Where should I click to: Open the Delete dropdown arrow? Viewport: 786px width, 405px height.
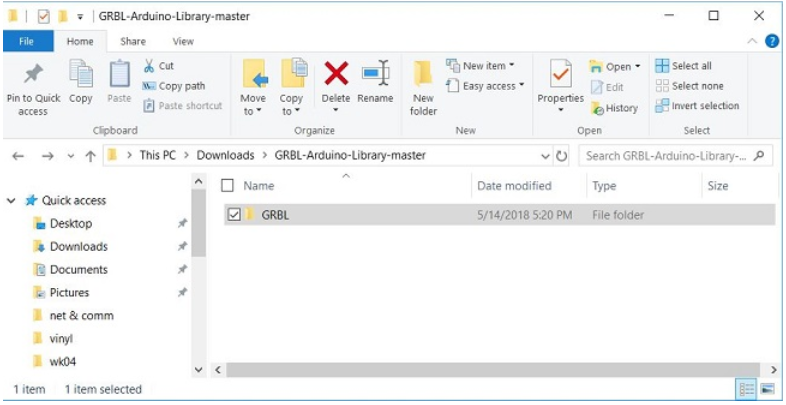[x=336, y=111]
